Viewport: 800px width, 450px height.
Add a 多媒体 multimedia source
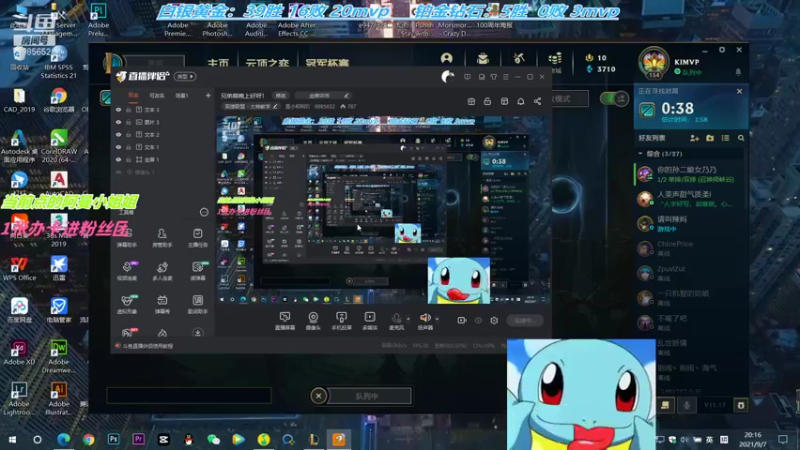tap(369, 320)
